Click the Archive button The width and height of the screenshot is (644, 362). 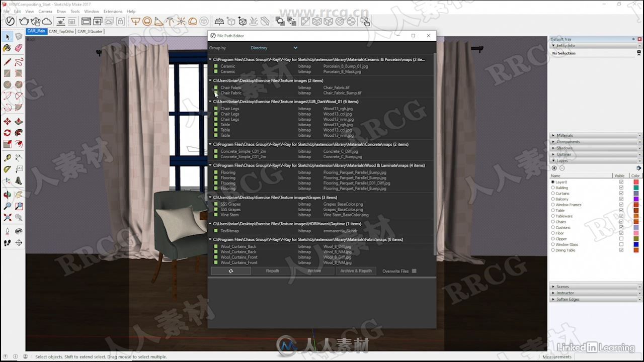pyautogui.click(x=314, y=271)
